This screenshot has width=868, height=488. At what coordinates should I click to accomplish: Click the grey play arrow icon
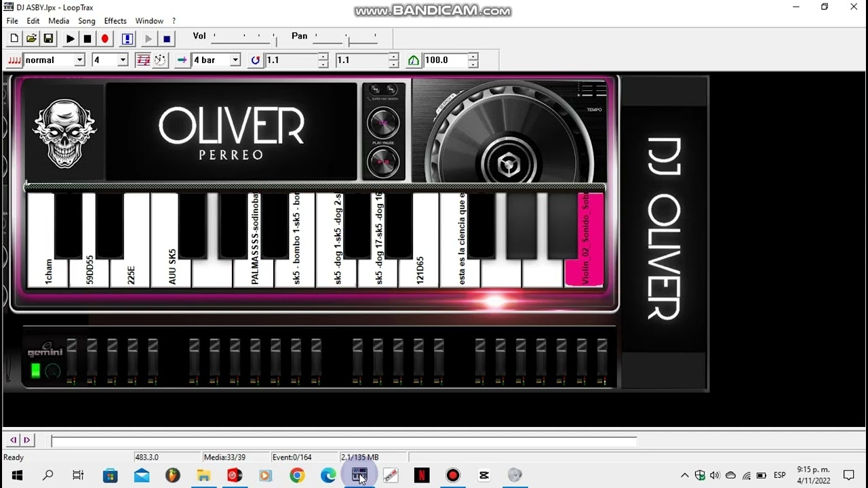(x=149, y=39)
